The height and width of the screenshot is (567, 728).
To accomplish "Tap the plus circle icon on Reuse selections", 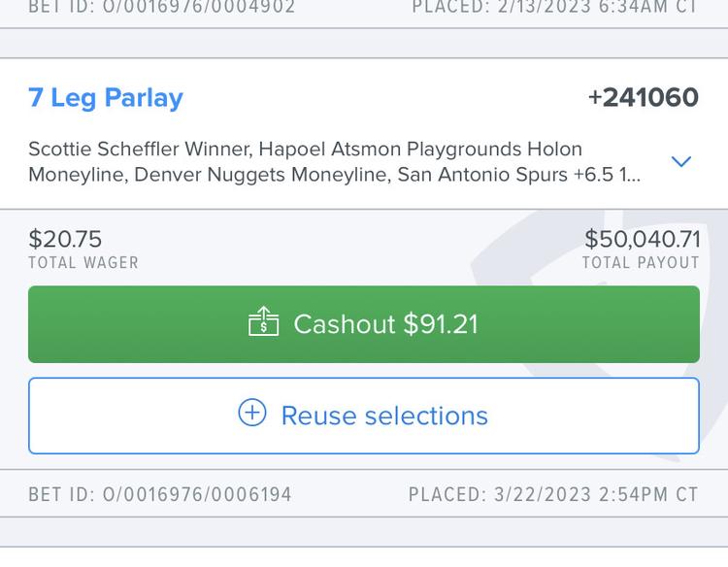I will click(252, 413).
